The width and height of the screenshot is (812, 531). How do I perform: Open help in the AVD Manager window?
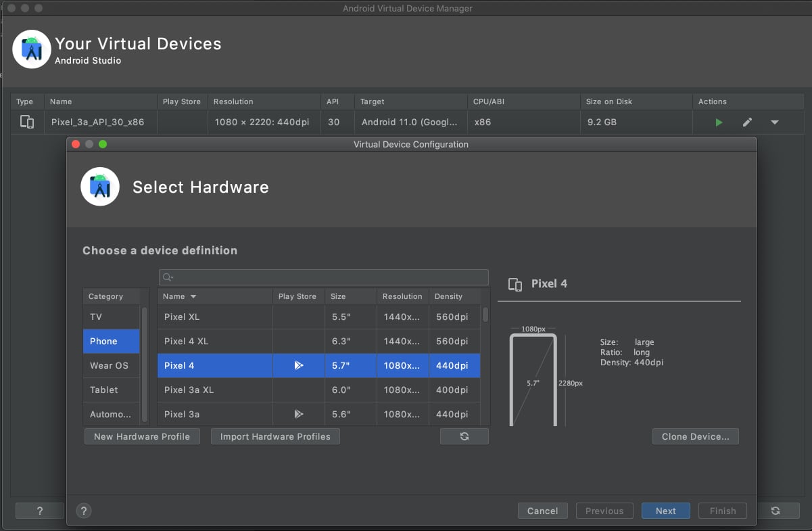tap(40, 511)
